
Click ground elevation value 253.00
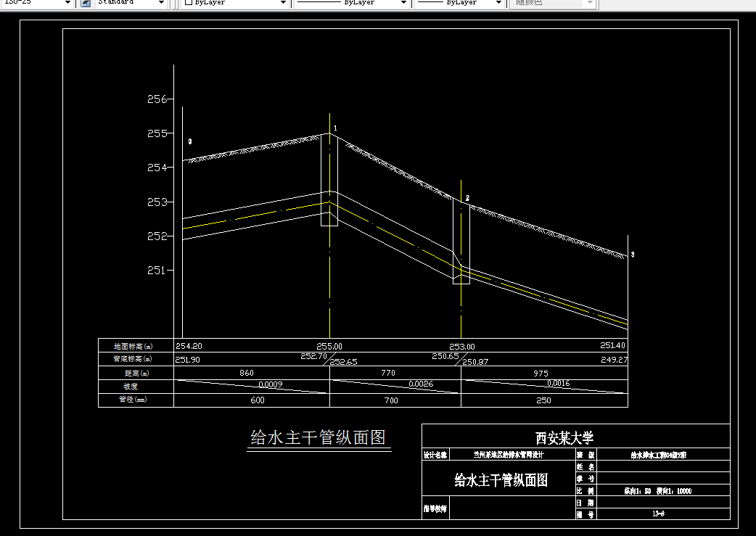[462, 347]
